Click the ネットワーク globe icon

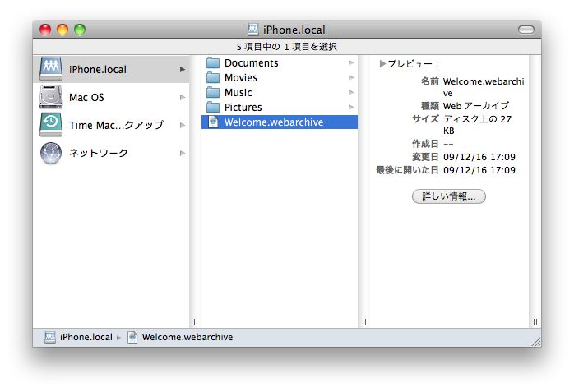[x=51, y=153]
